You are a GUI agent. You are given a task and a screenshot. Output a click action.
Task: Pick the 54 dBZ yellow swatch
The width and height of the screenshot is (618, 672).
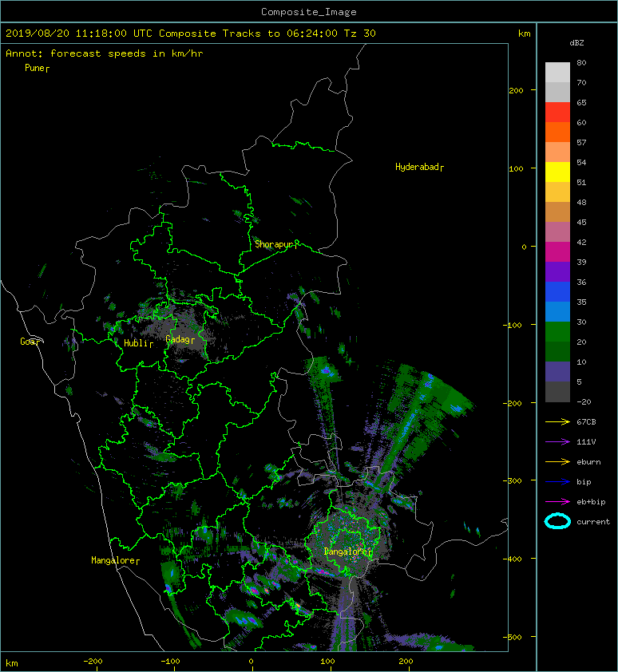(557, 172)
